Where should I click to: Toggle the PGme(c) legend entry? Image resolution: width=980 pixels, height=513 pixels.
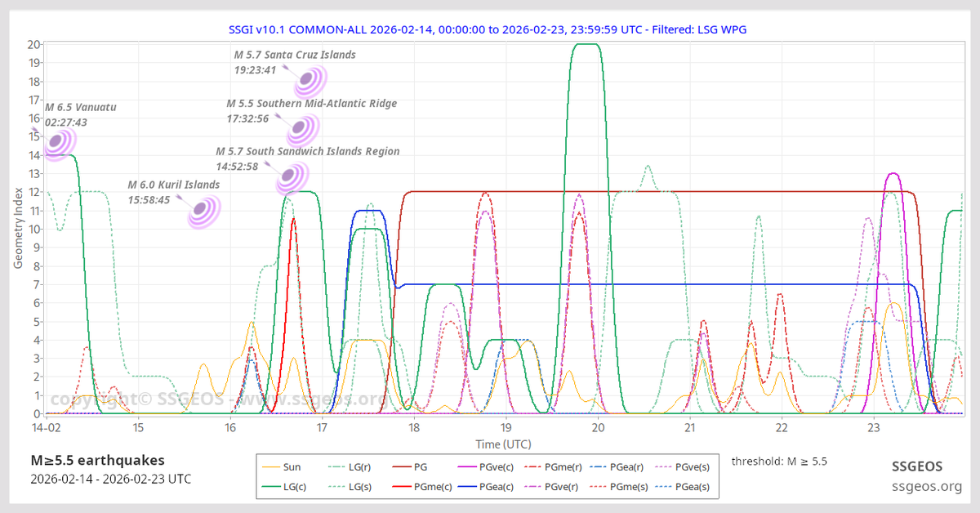point(423,487)
